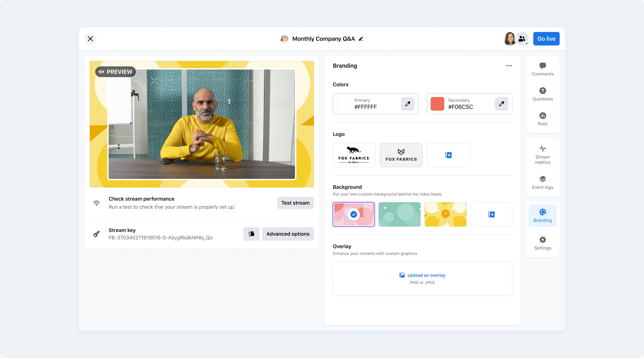
Task: Select the green background option
Action: point(399,214)
